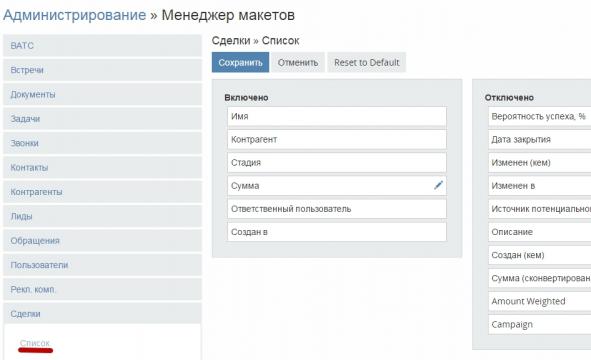Viewport: 591px width, 360px height.
Task: Select the Контрагент field in Включено
Action: pyautogui.click(x=337, y=139)
